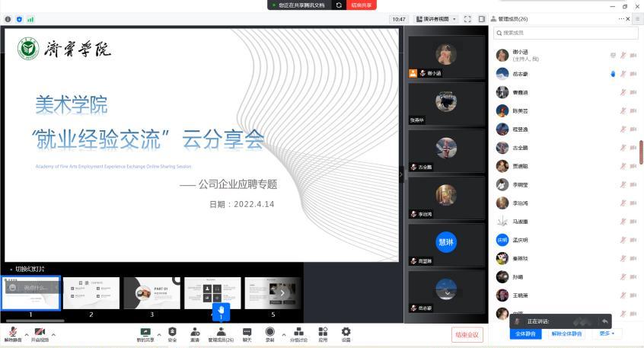Viewport: 644px width, 348px height.
Task: Select slide 3 thumbnail in filmstrip
Action: pyautogui.click(x=151, y=293)
